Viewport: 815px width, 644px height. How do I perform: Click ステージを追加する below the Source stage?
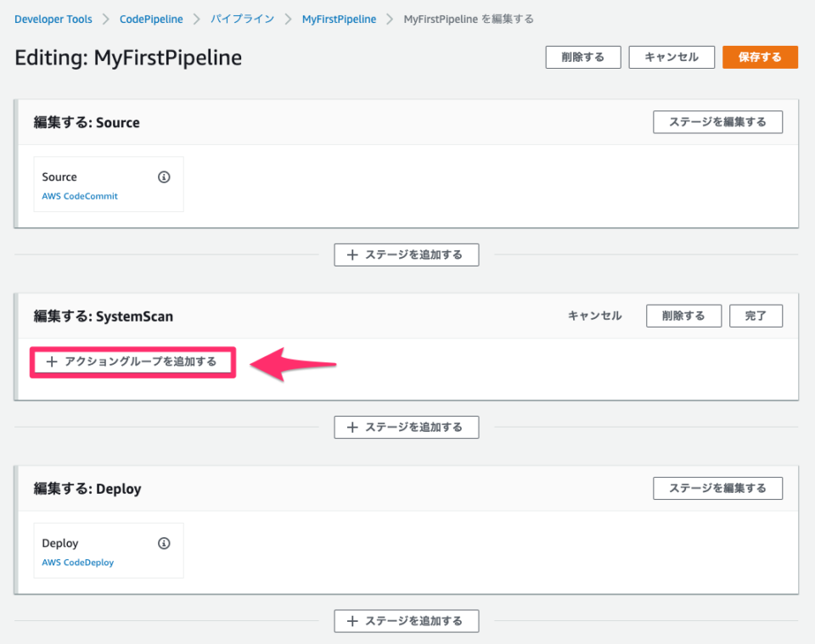coord(406,254)
